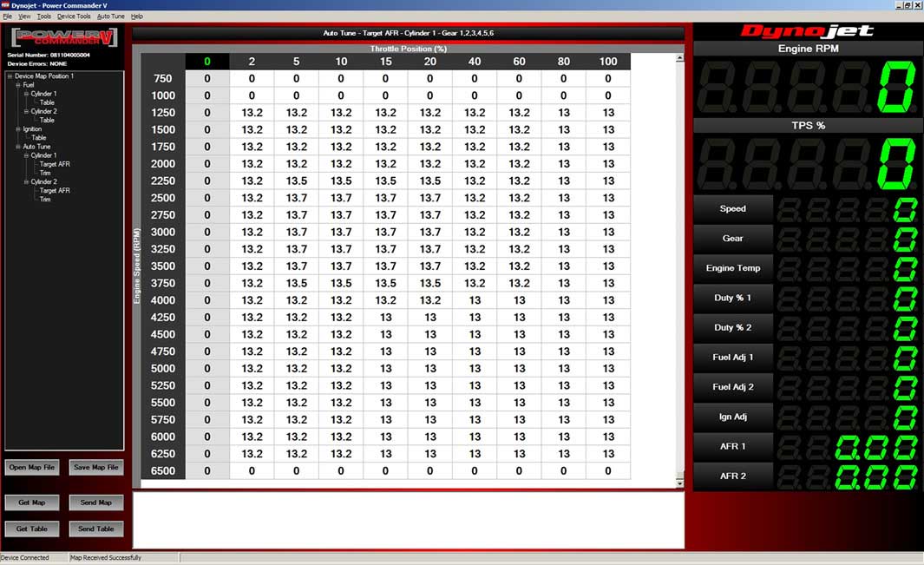Click the table scrollbar up arrow

[x=679, y=58]
